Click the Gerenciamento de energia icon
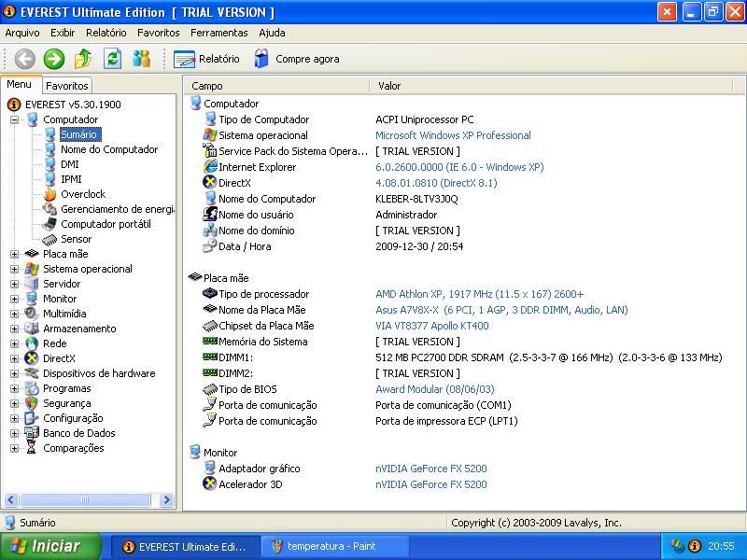The width and height of the screenshot is (747, 560). click(x=49, y=209)
